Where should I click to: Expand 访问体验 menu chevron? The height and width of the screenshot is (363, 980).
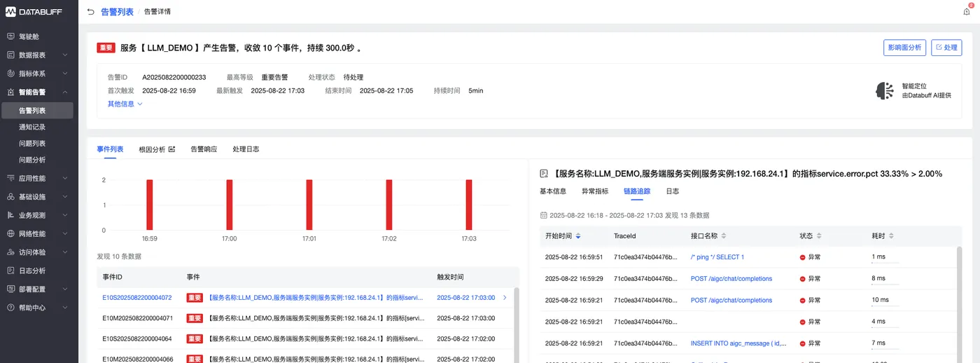click(x=64, y=252)
